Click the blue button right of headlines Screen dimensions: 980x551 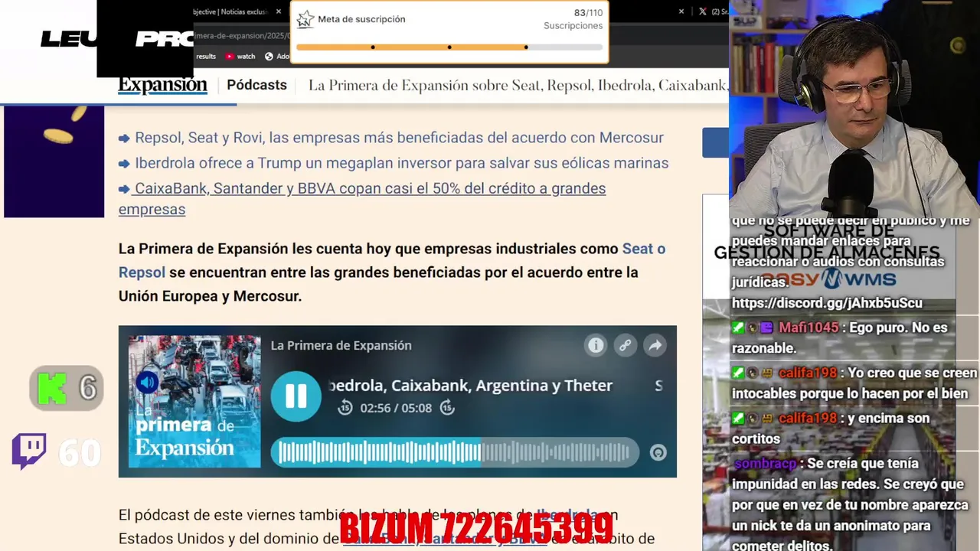(x=715, y=143)
